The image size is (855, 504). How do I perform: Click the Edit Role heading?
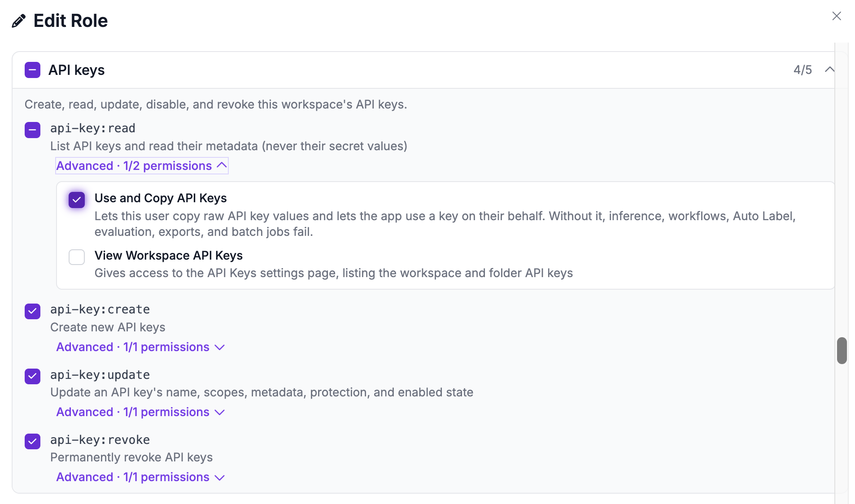click(70, 21)
